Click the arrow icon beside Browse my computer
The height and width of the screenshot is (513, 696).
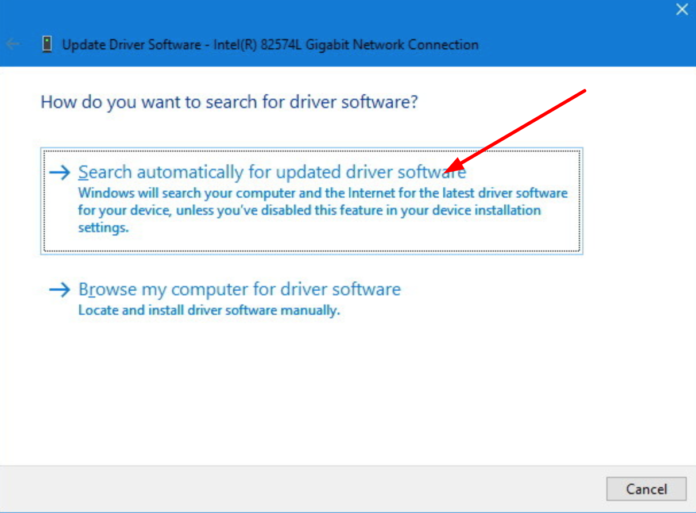[x=60, y=290]
